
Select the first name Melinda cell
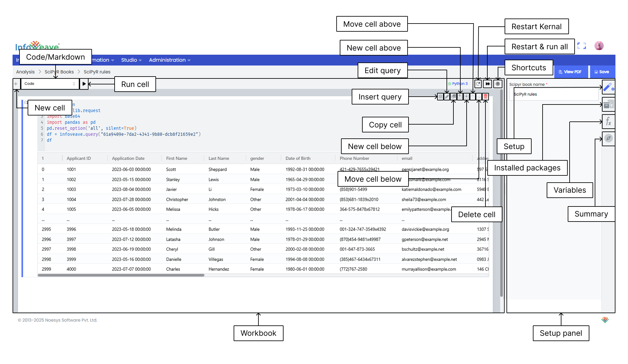tap(174, 229)
